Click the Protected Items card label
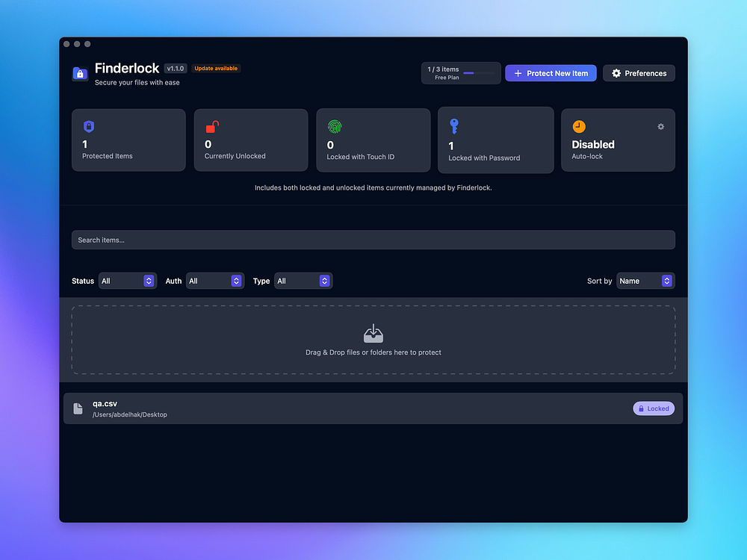The height and width of the screenshot is (560, 747). pyautogui.click(x=107, y=156)
